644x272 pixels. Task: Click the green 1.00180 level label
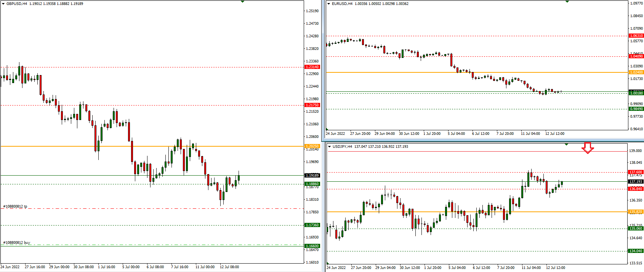636,93
